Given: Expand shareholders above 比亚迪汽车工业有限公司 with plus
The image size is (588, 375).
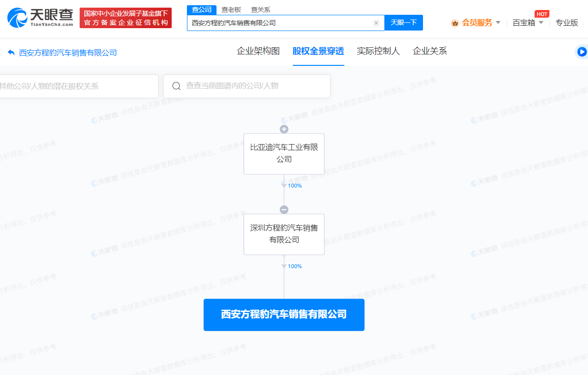Looking at the screenshot, I should 284,129.
